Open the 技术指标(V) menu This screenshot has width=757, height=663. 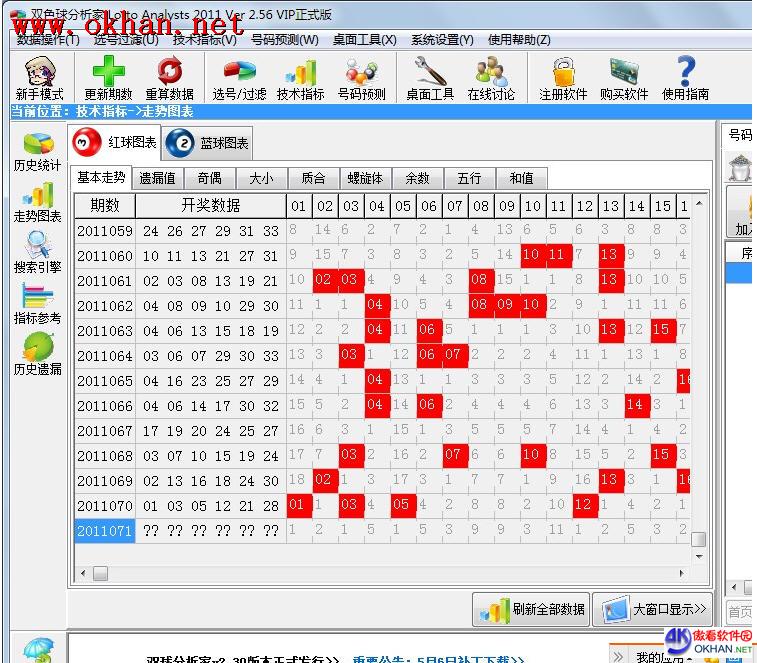pos(205,40)
